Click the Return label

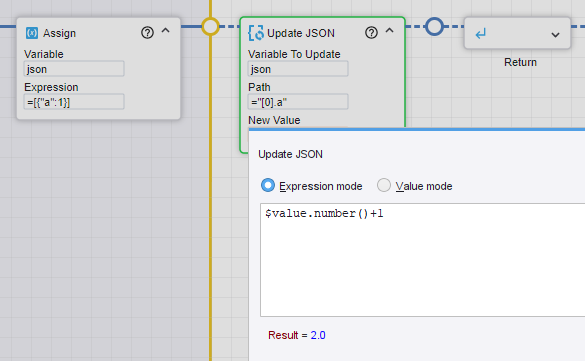click(520, 62)
